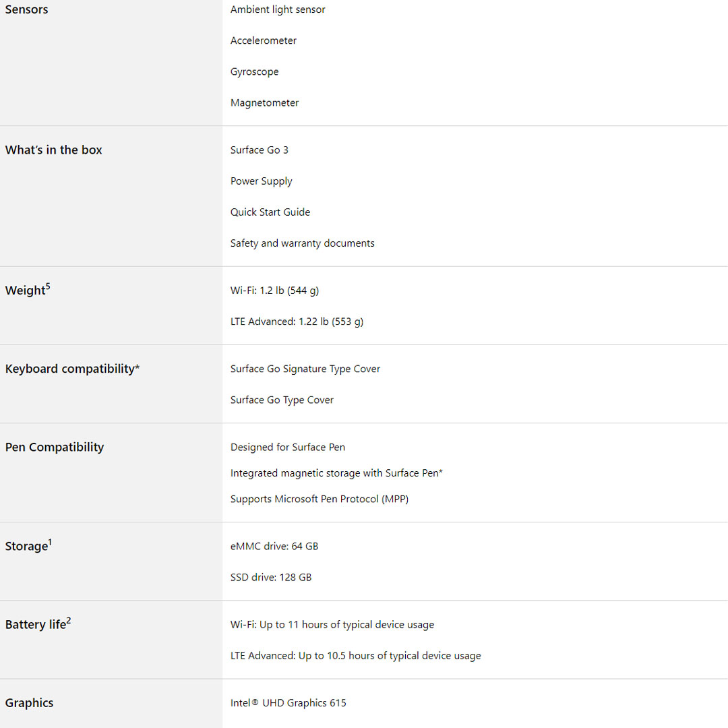Click the LTE Advanced weight value
The height and width of the screenshot is (728, 728).
(297, 322)
